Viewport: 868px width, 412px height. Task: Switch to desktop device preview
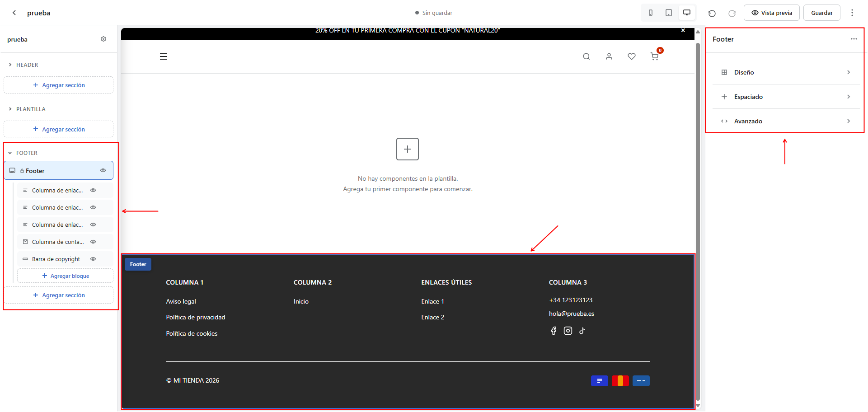pos(687,13)
